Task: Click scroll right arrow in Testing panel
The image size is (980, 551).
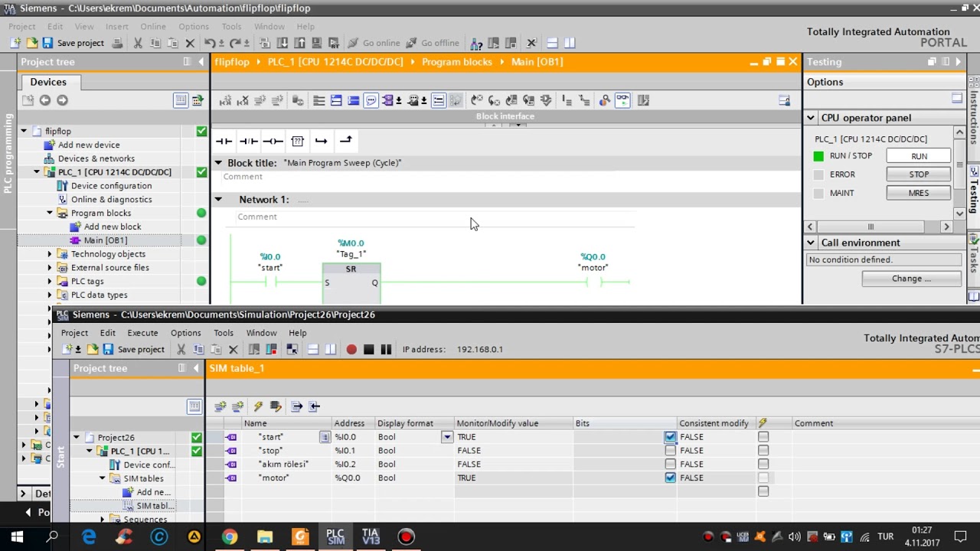Action: click(x=946, y=227)
